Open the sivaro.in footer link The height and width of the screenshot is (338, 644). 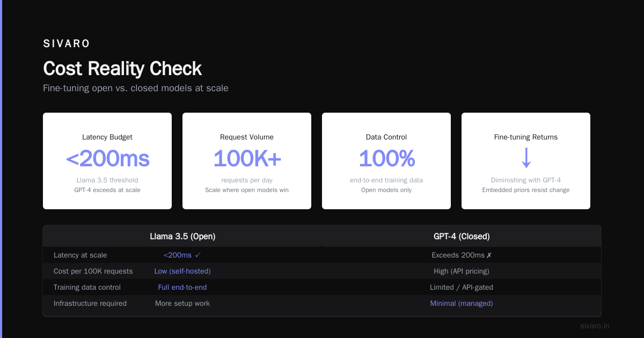[x=595, y=326]
